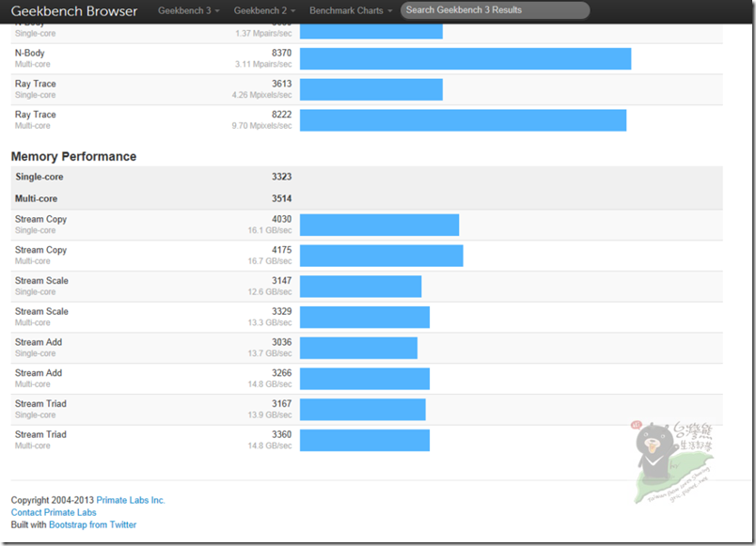Click the Stream Add Single-core score 3036
756x546 pixels.
[281, 342]
